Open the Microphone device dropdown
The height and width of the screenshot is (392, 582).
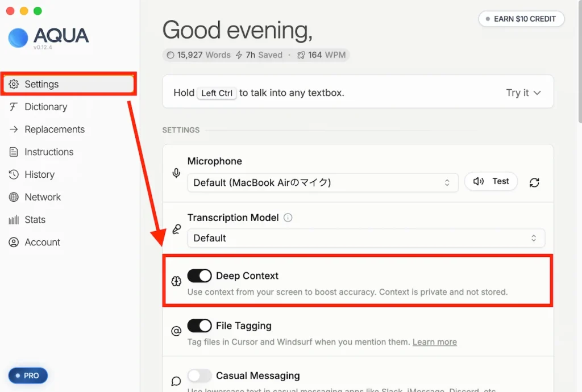tap(322, 182)
